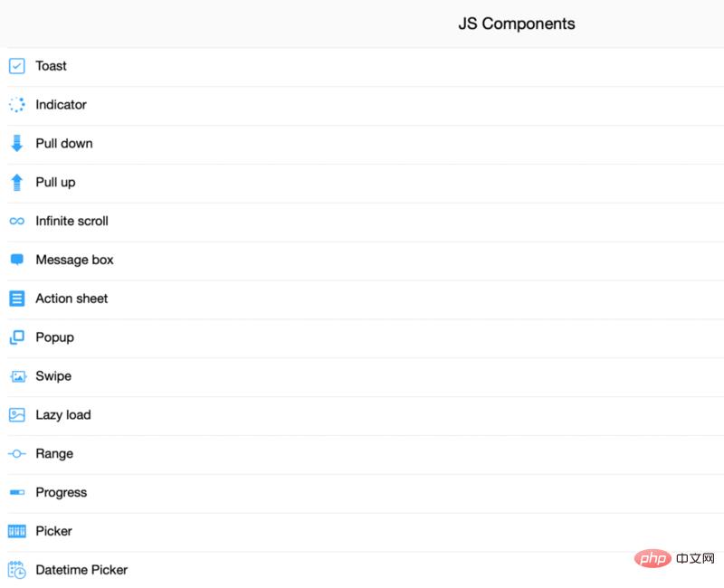Click the Message box bubble icon
The image size is (724, 588).
point(16,260)
